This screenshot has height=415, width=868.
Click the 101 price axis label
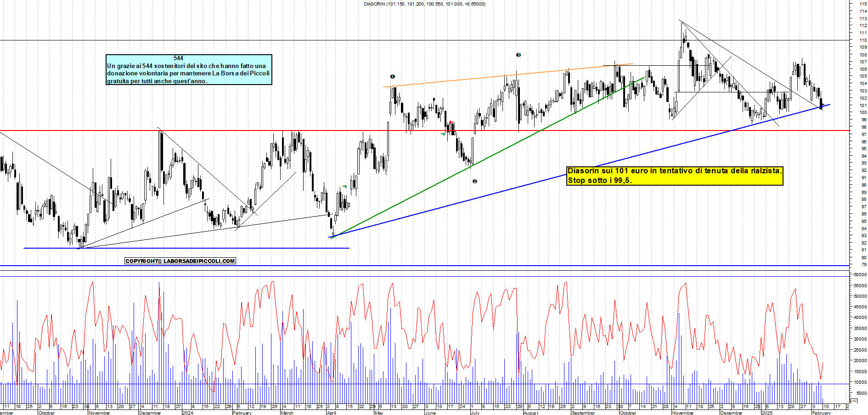coord(863,105)
